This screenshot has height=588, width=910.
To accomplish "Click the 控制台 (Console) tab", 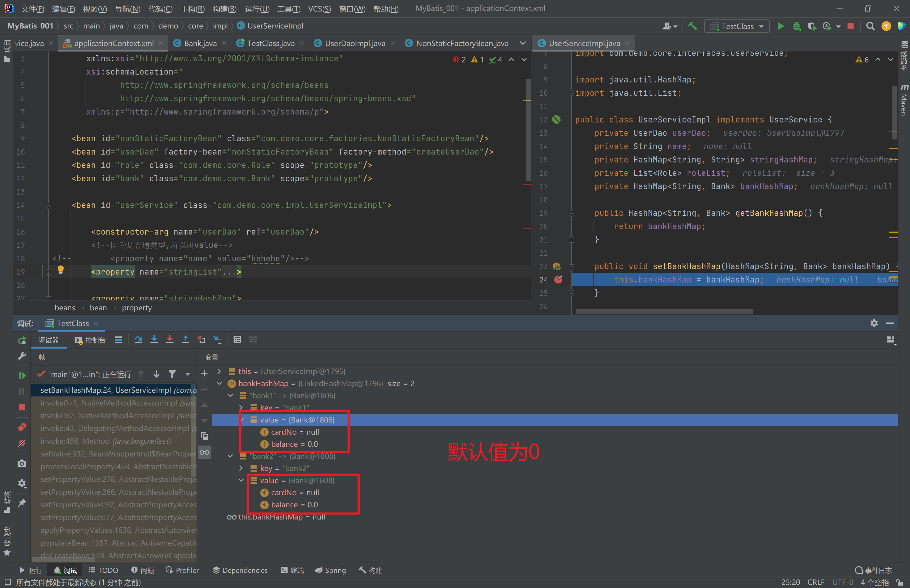I will coord(90,340).
